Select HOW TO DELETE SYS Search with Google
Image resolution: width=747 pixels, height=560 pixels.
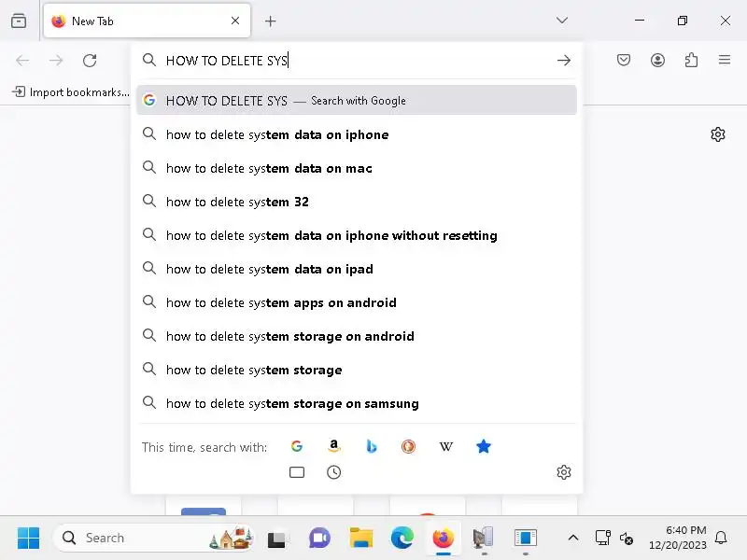357,101
